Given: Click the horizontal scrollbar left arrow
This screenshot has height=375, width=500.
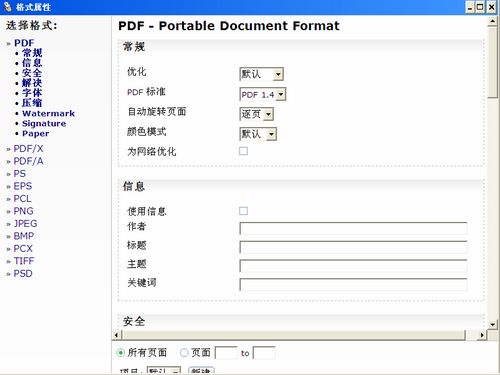Looking at the screenshot, I should (x=116, y=335).
